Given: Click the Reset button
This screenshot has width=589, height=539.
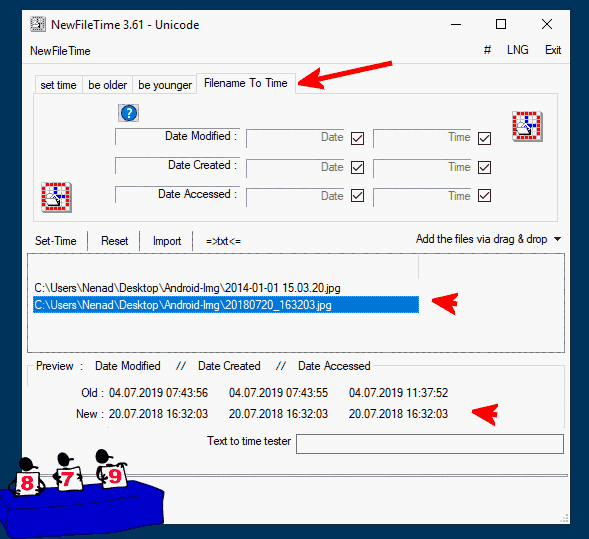Looking at the screenshot, I should pyautogui.click(x=114, y=241).
